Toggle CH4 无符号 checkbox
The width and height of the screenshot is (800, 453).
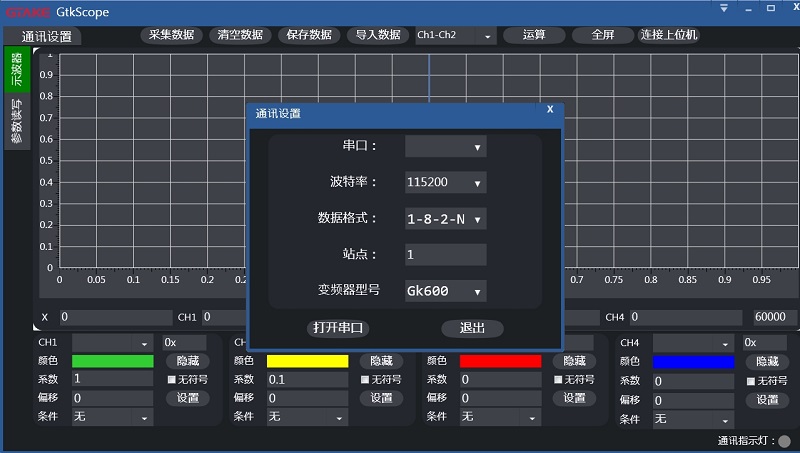click(751, 381)
